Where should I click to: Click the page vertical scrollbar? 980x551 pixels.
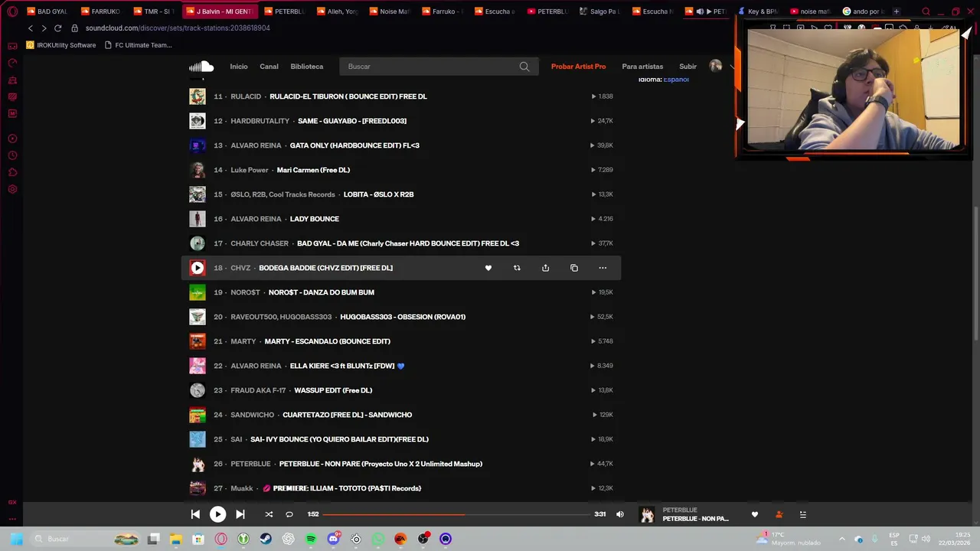tap(975, 274)
